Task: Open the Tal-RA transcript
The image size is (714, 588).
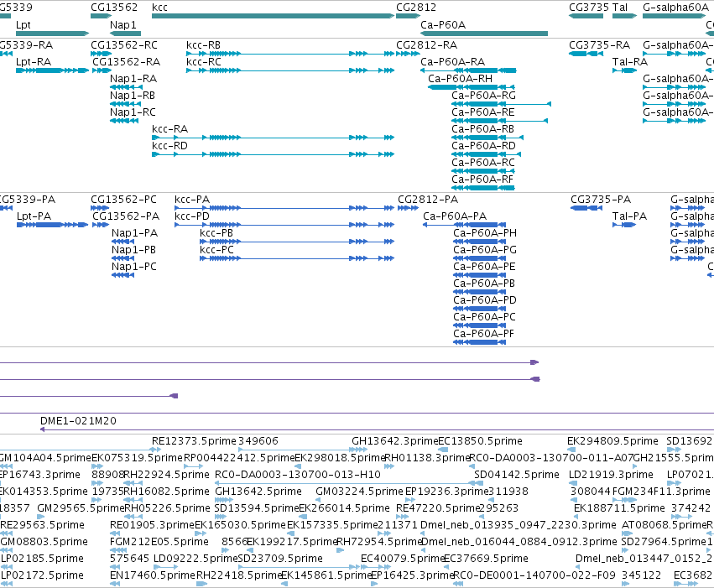Action: (x=625, y=70)
